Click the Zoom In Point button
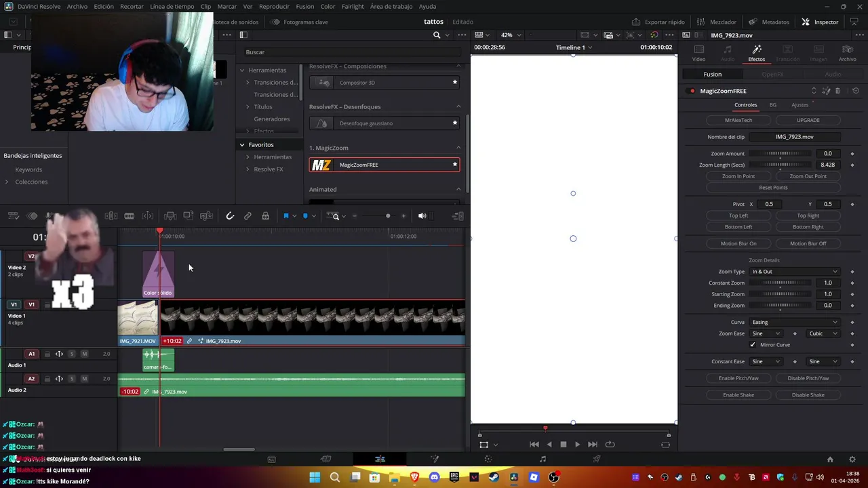This screenshot has height=488, width=868. (738, 176)
